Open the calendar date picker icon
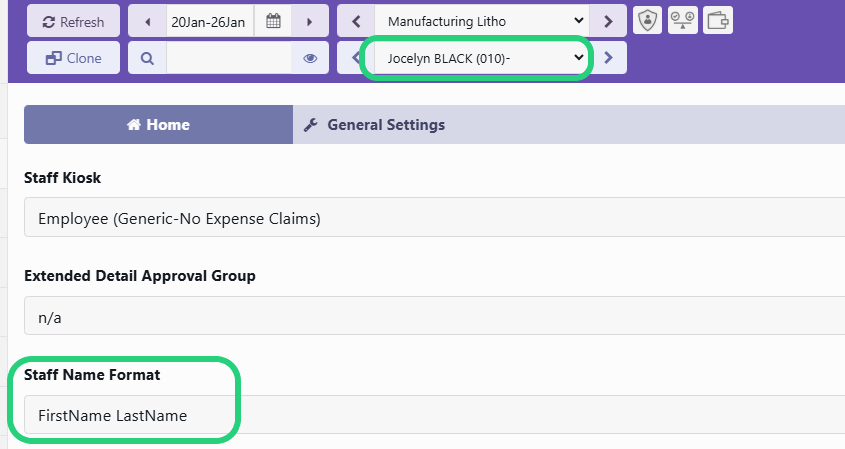This screenshot has height=449, width=845. coord(273,21)
